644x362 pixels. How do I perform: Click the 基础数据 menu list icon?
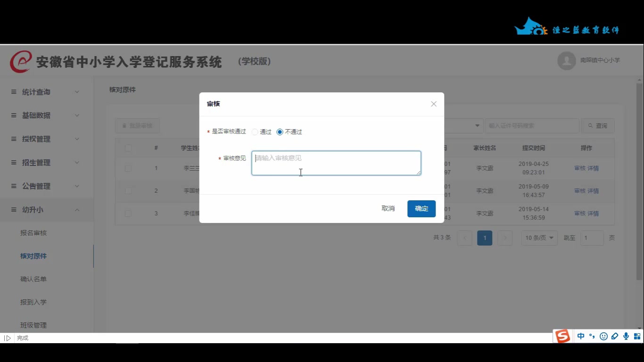pos(14,115)
